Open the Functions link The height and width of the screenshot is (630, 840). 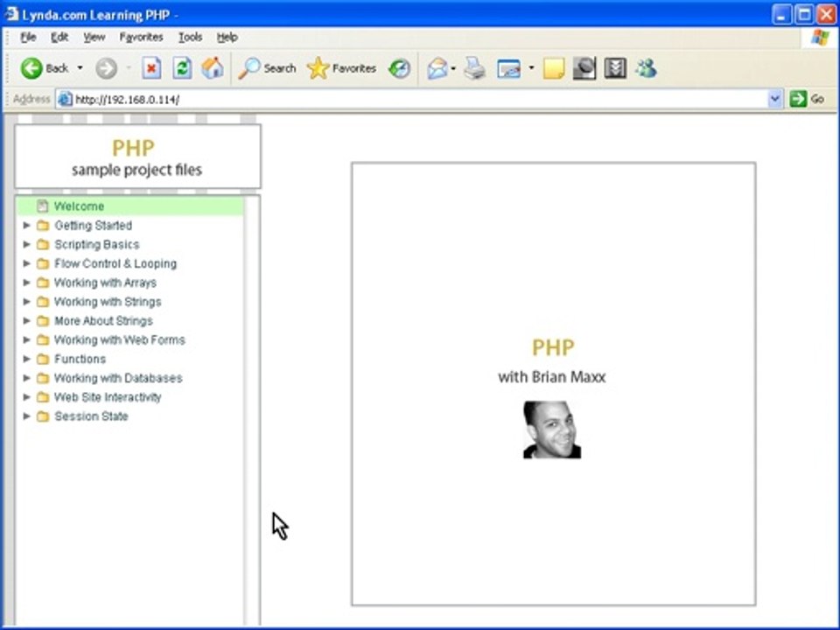80,359
